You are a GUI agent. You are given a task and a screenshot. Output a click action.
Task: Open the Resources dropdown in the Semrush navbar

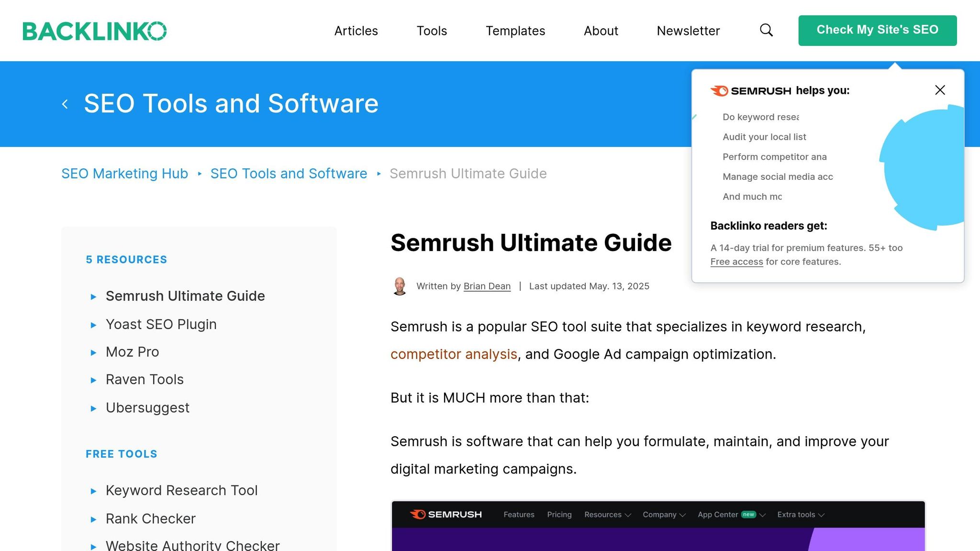607,515
